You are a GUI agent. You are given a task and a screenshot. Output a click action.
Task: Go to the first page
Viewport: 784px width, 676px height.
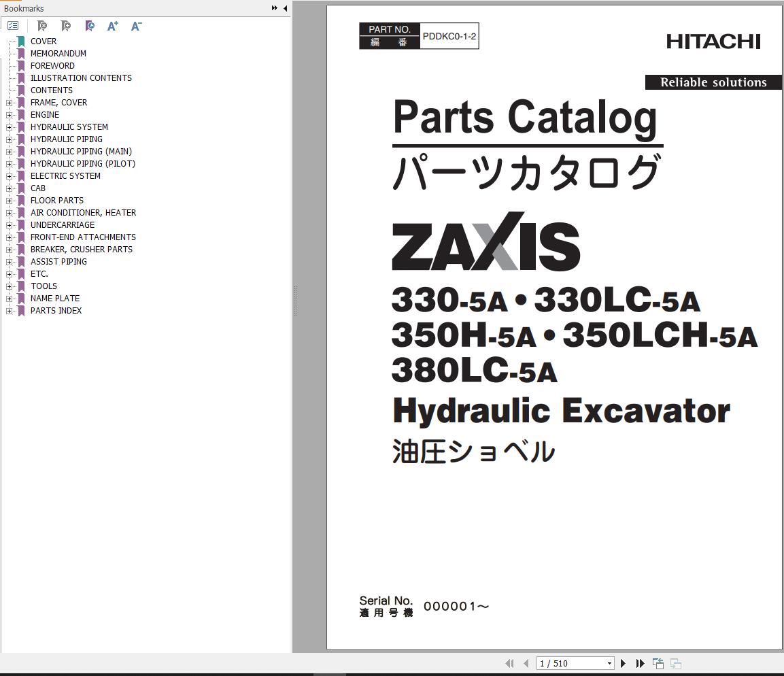click(x=509, y=663)
